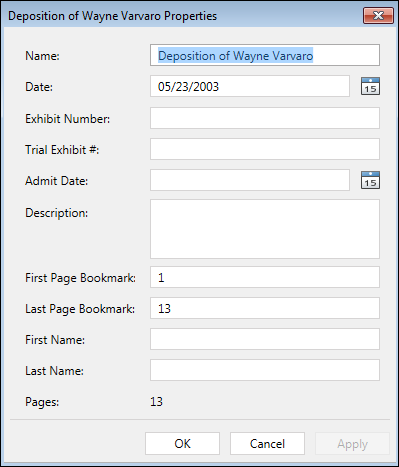Select the First Page Bookmark field
The height and width of the screenshot is (467, 399).
point(265,277)
